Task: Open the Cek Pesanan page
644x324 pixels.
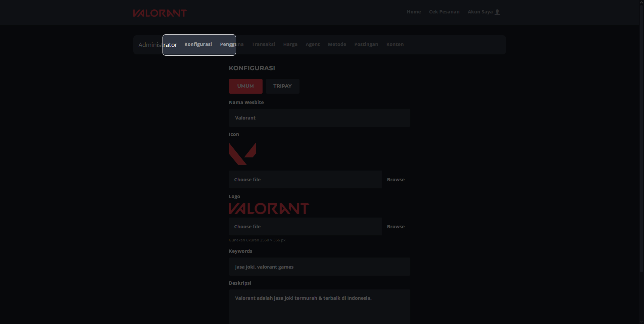Action: 444,12
